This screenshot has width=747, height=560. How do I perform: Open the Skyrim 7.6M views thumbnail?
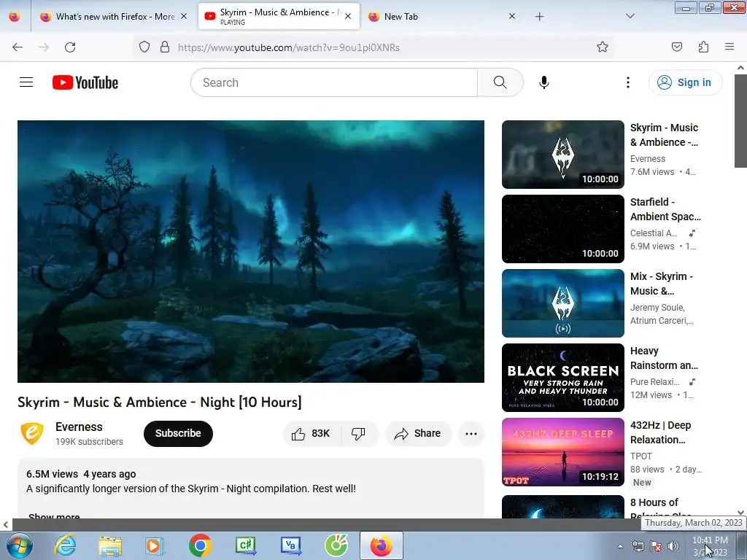562,155
